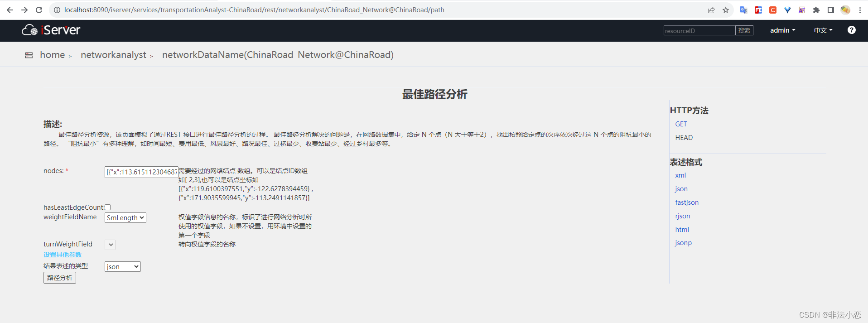Click the 描述 heading

pos(53,124)
